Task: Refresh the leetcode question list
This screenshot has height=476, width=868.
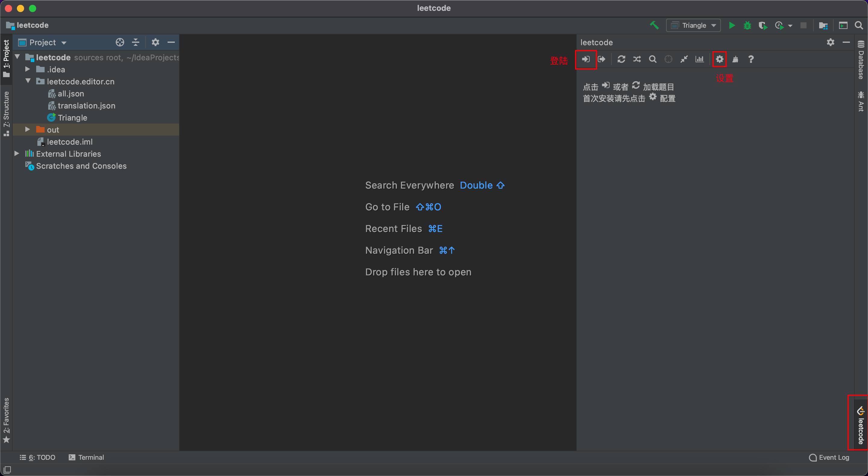Action: (x=621, y=59)
